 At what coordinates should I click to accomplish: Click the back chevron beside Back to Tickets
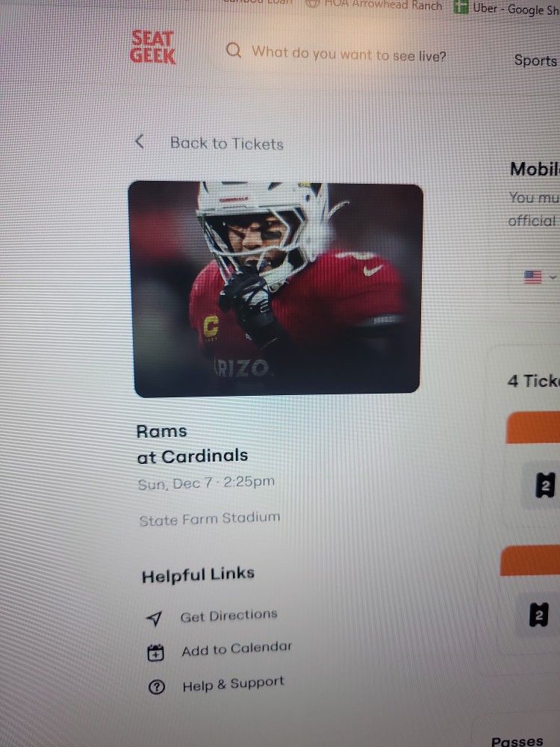139,141
